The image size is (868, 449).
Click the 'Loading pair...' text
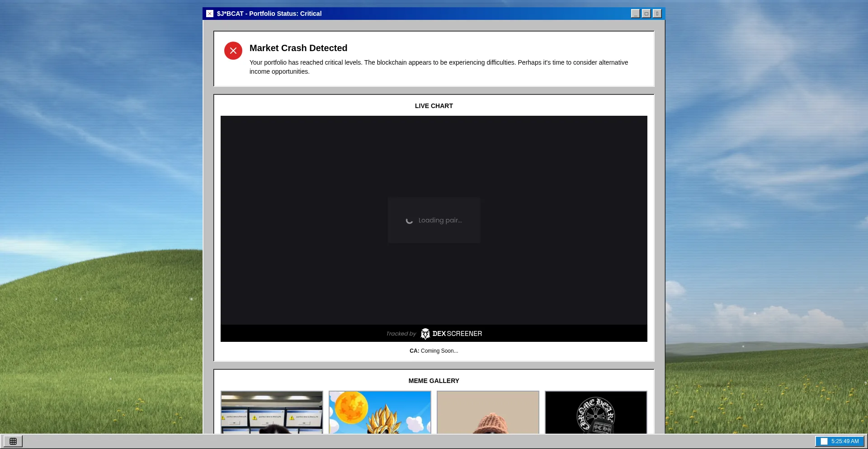click(440, 221)
